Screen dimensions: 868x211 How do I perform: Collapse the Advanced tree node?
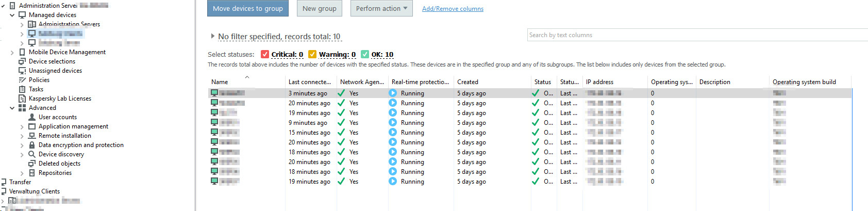click(12, 108)
